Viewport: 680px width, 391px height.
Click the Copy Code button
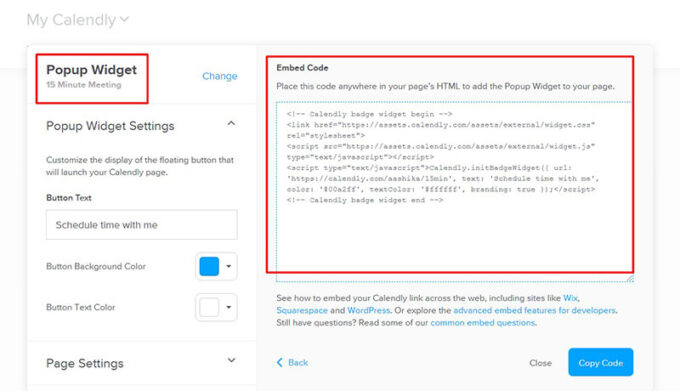[x=601, y=362]
